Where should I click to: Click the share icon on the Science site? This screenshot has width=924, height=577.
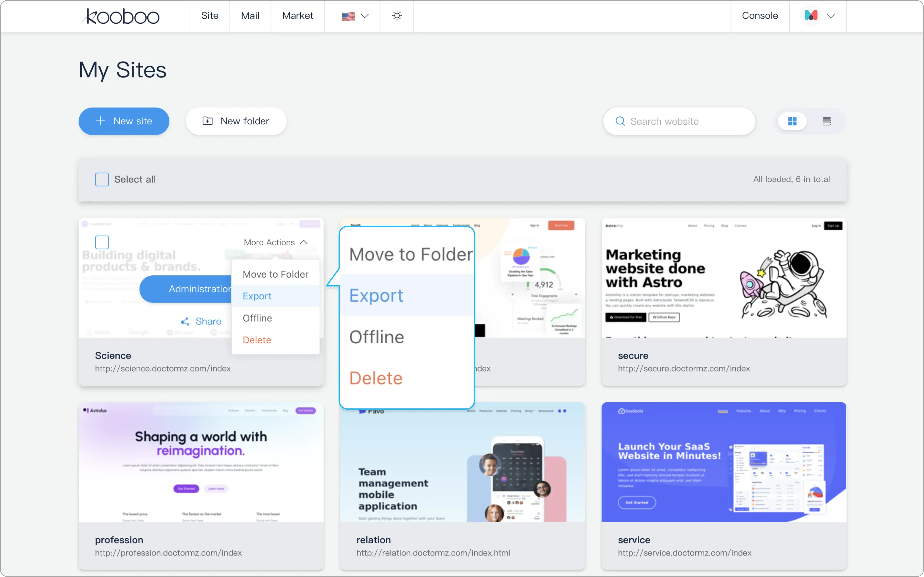tap(185, 321)
